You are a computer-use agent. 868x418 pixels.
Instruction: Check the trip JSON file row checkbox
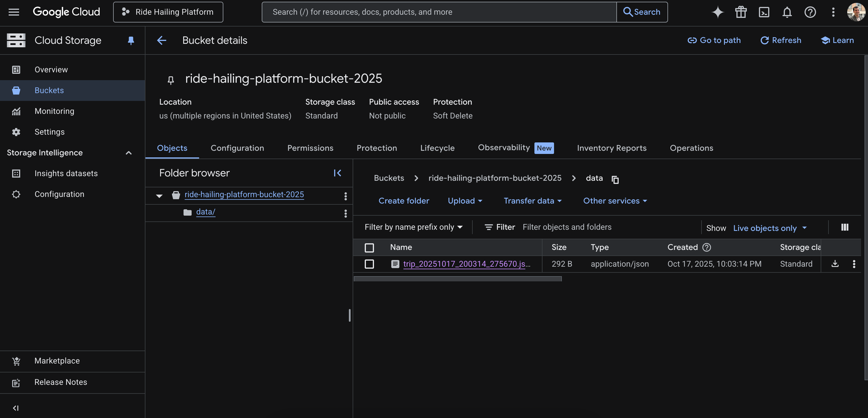369,263
